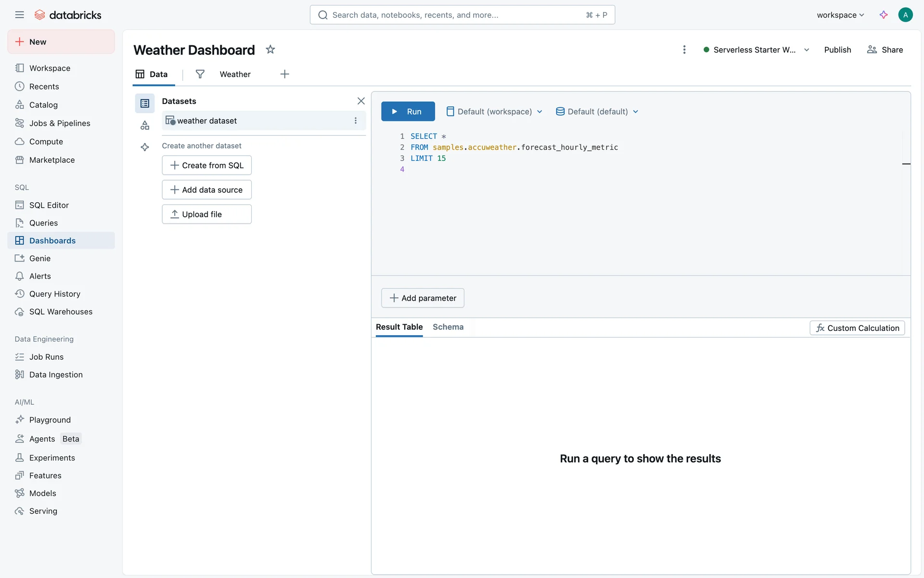Click the hamburger menu icon
Image resolution: width=924 pixels, height=578 pixels.
pos(19,15)
